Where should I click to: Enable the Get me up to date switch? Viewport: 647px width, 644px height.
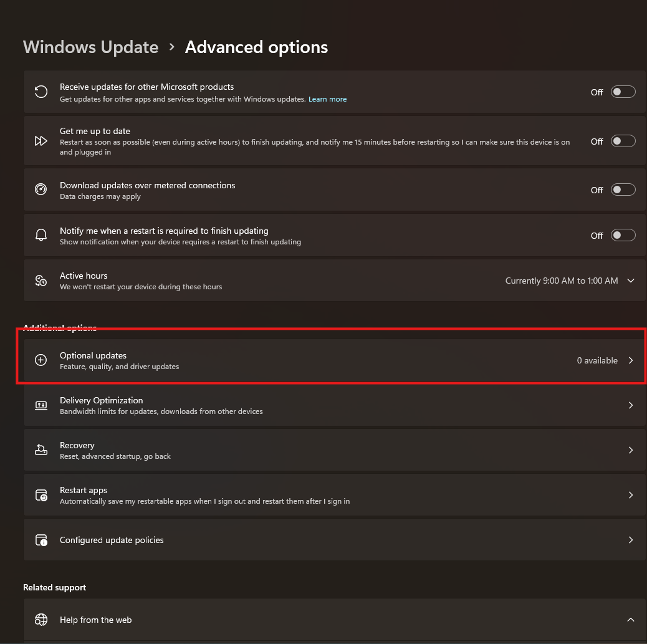pyautogui.click(x=623, y=141)
